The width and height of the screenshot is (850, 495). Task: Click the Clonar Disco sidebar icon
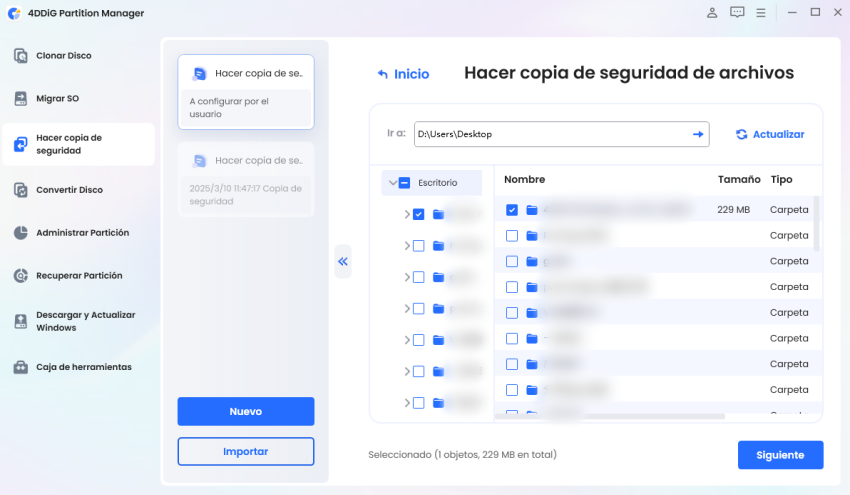click(x=21, y=55)
